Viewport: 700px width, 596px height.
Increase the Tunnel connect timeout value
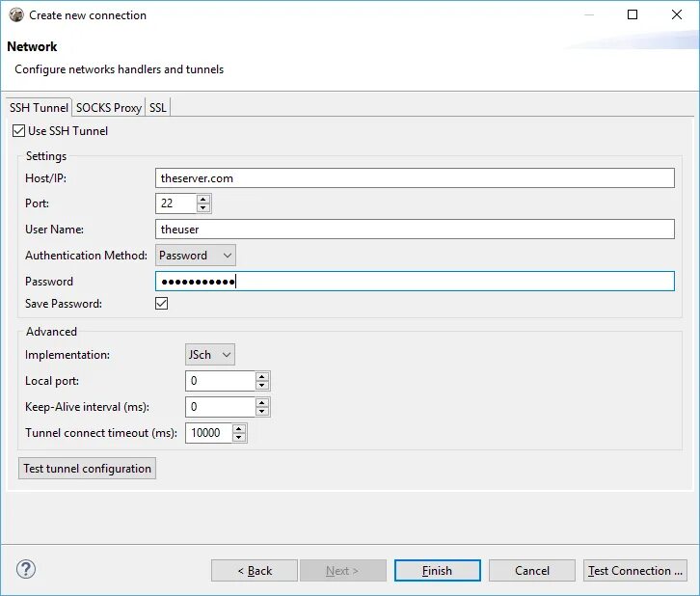coord(239,428)
